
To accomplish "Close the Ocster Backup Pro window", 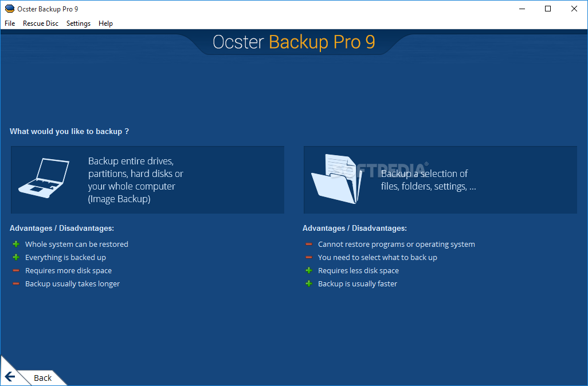I will click(574, 9).
